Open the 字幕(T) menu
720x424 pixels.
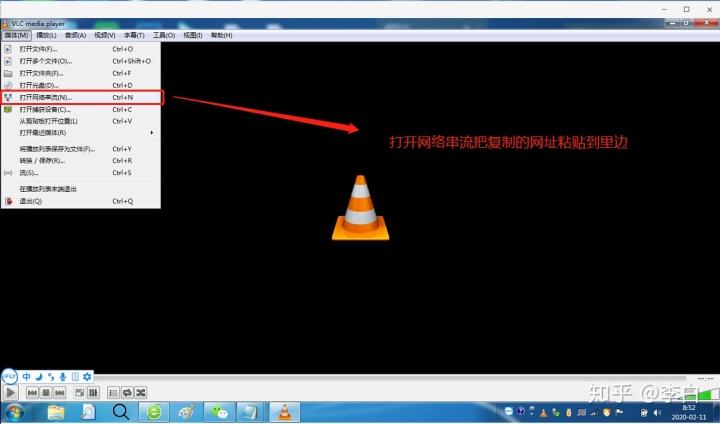click(134, 35)
